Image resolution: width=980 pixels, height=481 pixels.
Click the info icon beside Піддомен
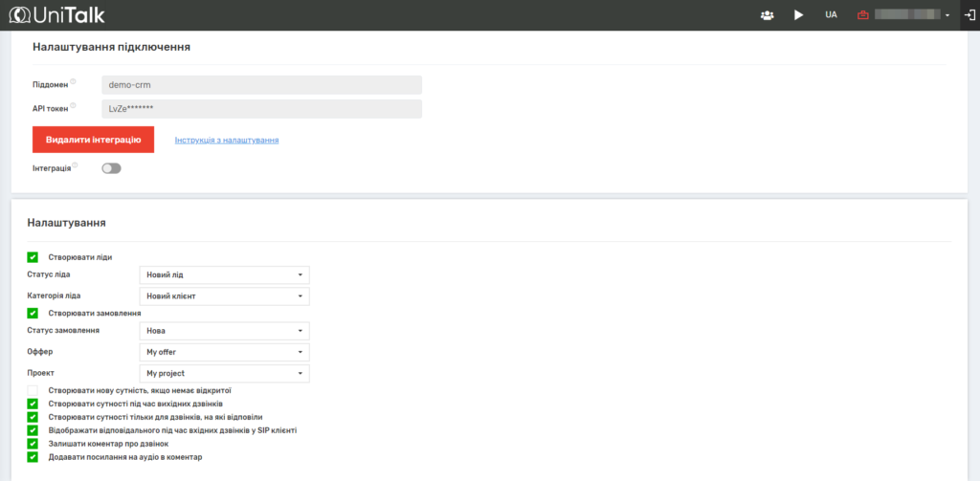tap(74, 81)
